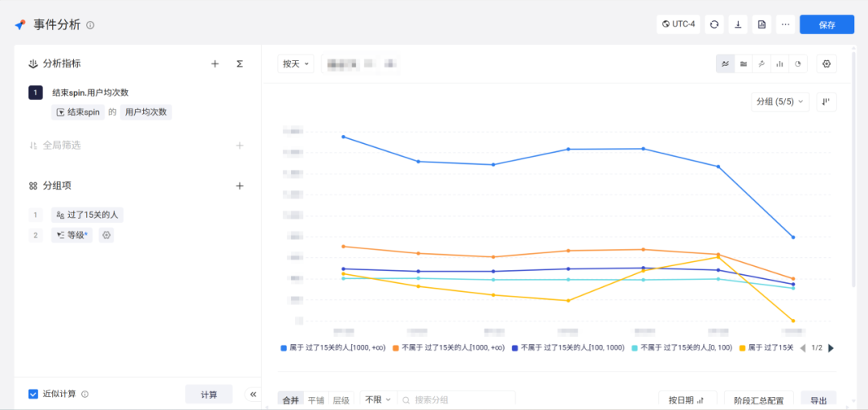Click the blue line's last data point
Image resolution: width=868 pixels, height=410 pixels.
tap(793, 237)
